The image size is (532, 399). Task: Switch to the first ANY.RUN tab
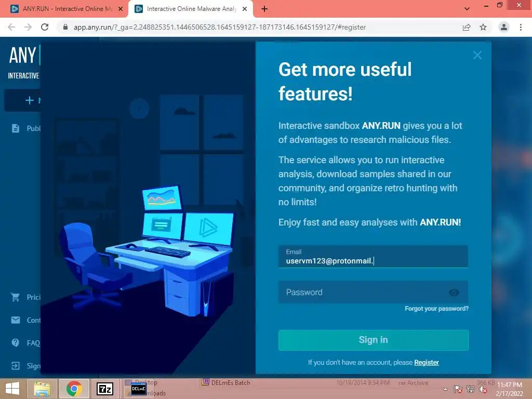click(x=66, y=9)
